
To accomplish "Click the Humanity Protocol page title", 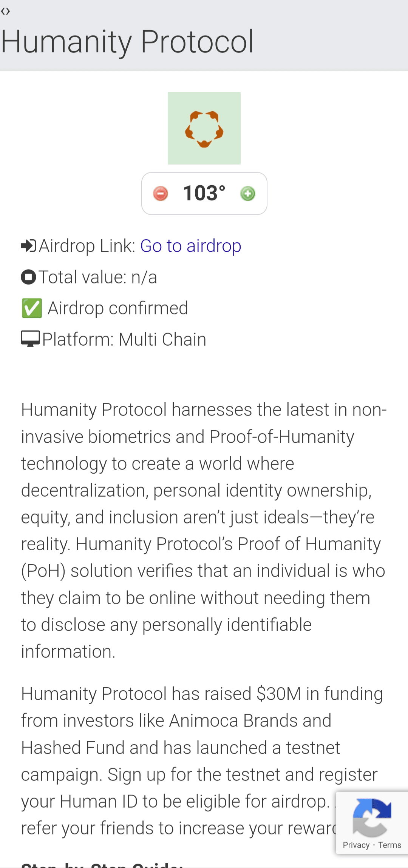I will [x=127, y=42].
